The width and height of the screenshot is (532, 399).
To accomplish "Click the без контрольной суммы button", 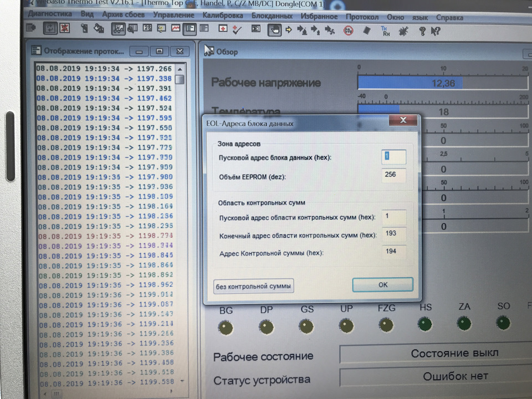I will [253, 286].
